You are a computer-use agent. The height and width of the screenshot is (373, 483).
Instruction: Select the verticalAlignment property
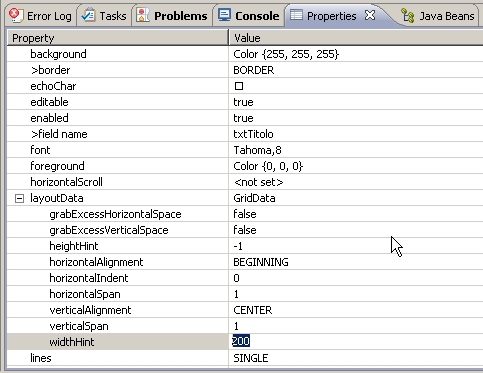point(90,310)
